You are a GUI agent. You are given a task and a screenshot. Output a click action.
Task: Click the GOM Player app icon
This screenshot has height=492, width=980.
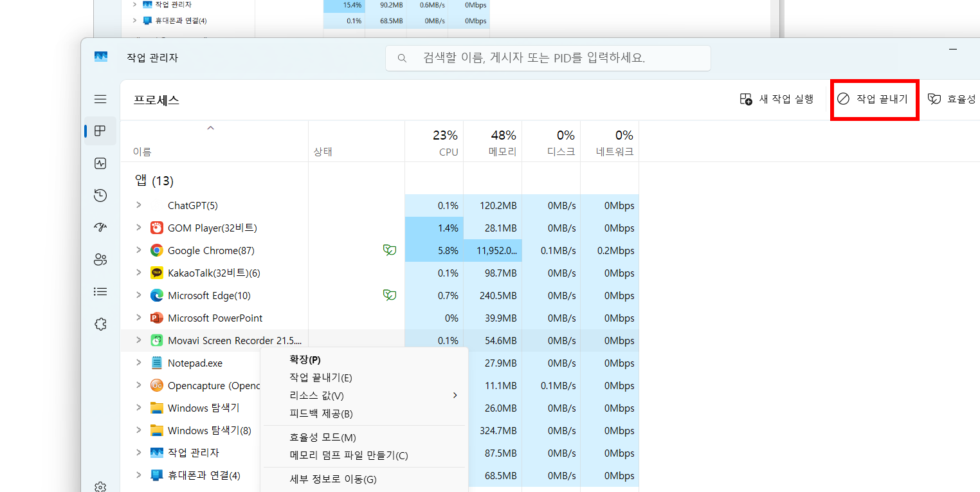click(157, 228)
